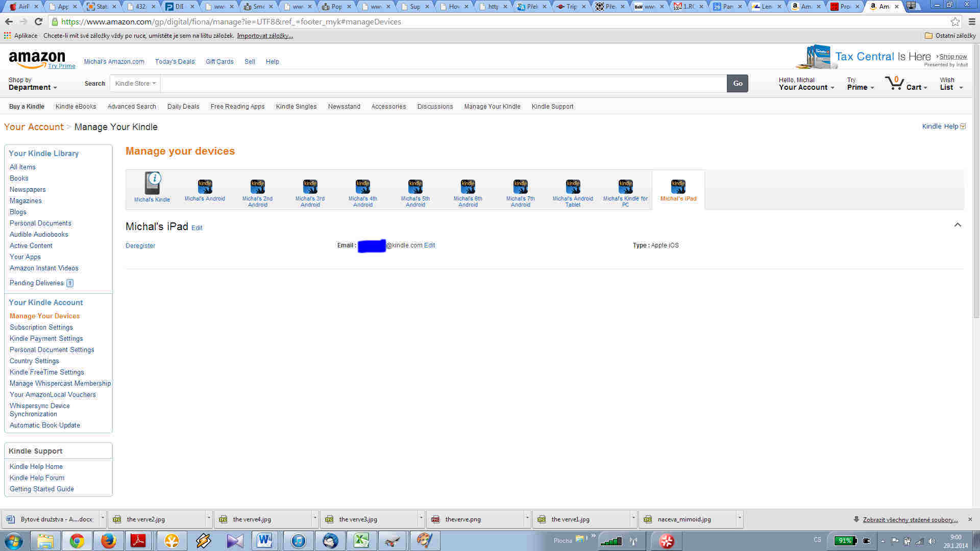
Task: Open theverve.png download options arrow
Action: point(527,519)
